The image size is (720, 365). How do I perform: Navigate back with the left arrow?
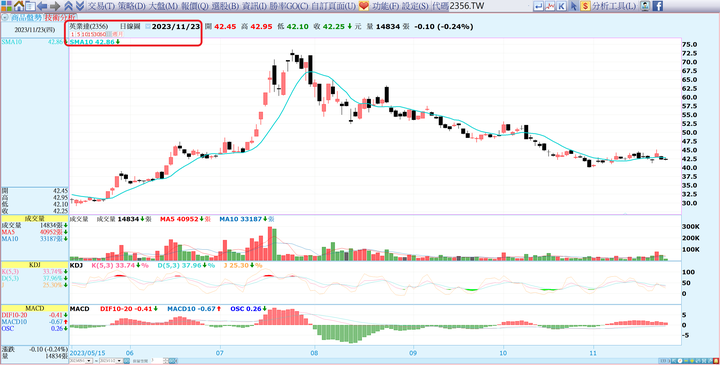tap(42, 6)
